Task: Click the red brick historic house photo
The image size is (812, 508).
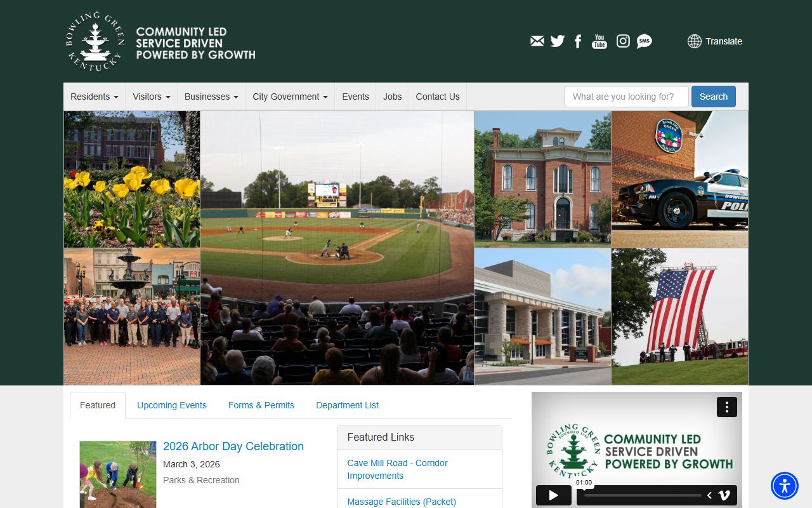Action: coord(542,179)
